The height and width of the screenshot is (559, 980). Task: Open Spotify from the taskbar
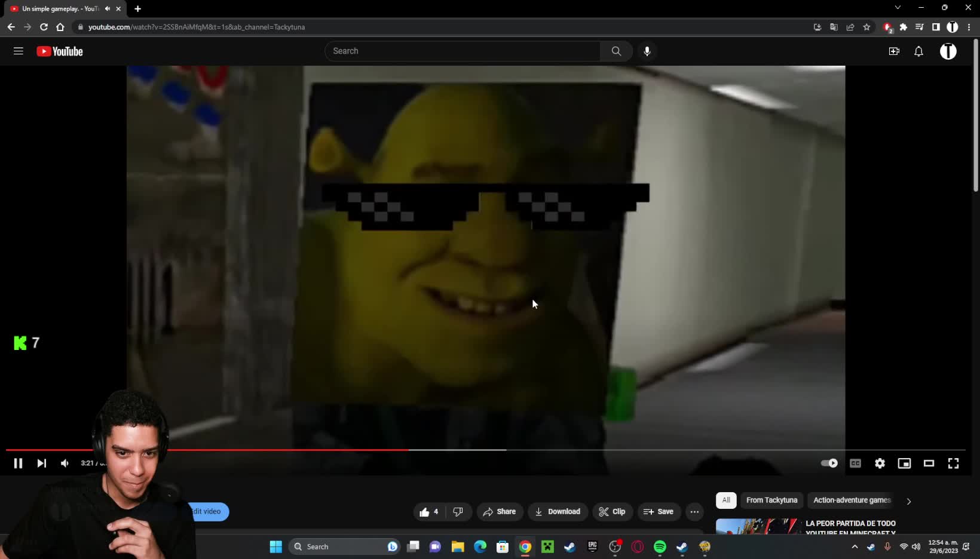point(660,546)
